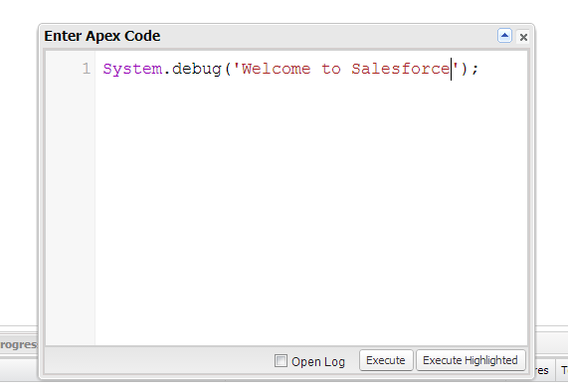The height and width of the screenshot is (392, 568).
Task: Click the 'System' keyword in code
Action: point(132,69)
